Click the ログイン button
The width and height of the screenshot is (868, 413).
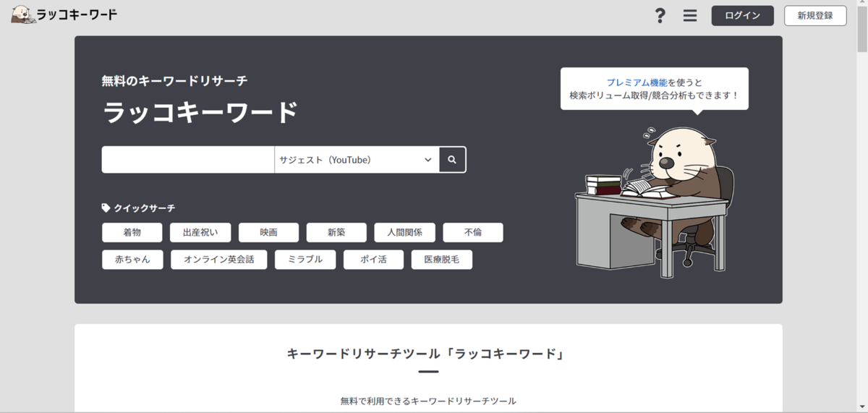point(742,15)
